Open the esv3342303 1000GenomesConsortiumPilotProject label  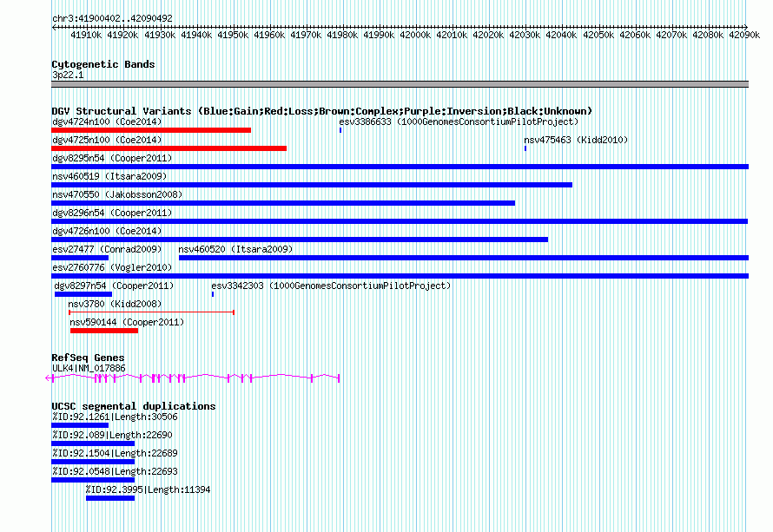(331, 286)
